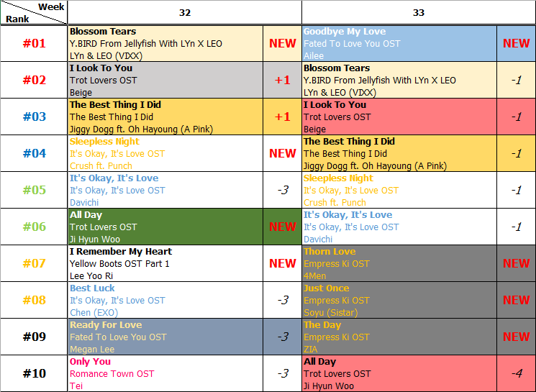This screenshot has width=536, height=392.
Task: Click rank cell #07
Action: click(x=34, y=263)
